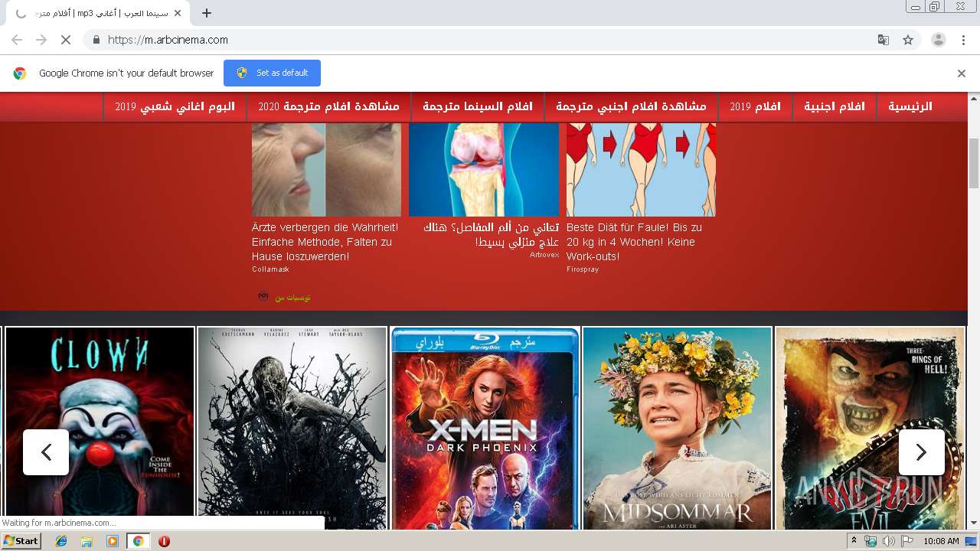The image size is (980, 551).
Task: Close the arbcinema browser tab
Action: (x=177, y=13)
